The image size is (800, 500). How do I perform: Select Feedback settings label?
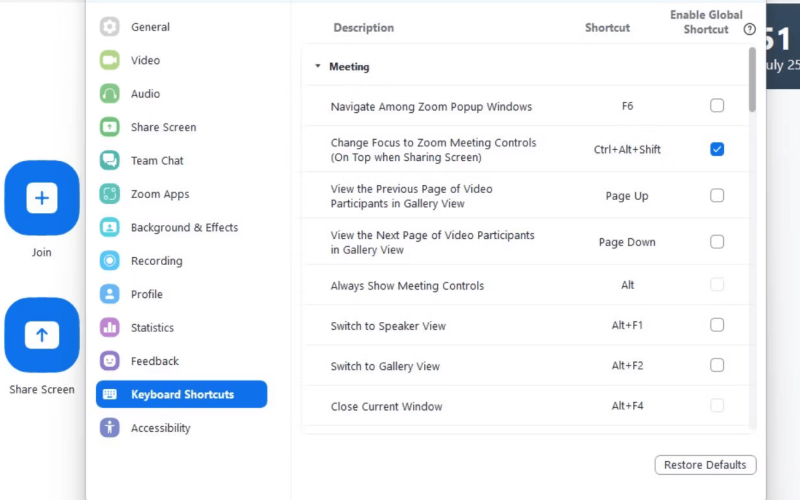(x=155, y=361)
